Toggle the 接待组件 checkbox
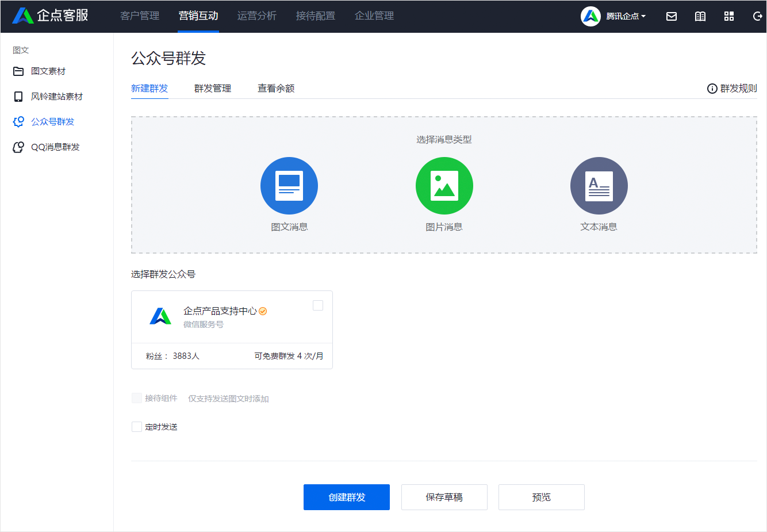 pos(137,398)
